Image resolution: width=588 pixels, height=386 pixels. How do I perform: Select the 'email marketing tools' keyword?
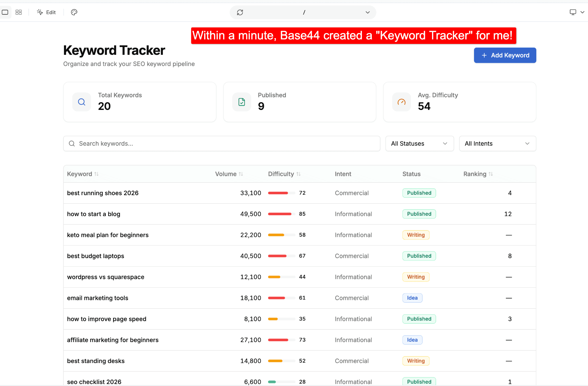coord(98,298)
